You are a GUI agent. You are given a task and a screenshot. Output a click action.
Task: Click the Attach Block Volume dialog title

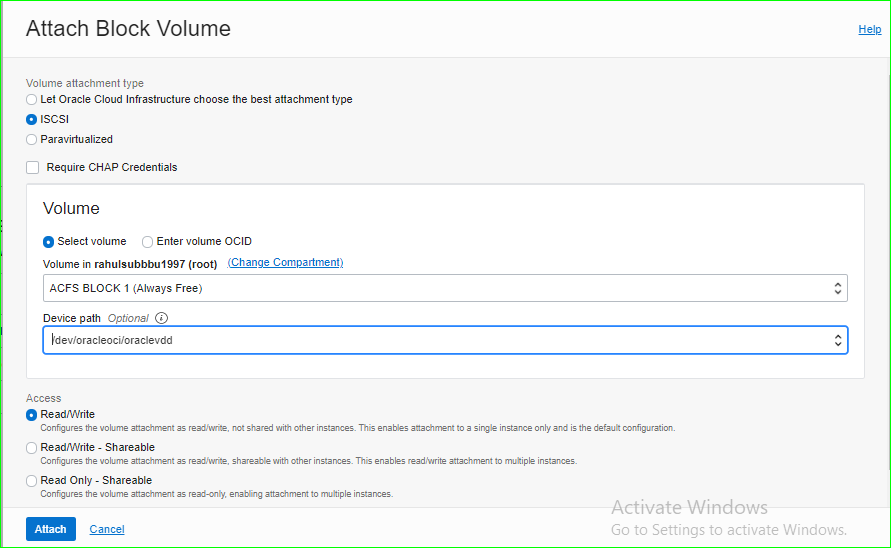(x=128, y=29)
